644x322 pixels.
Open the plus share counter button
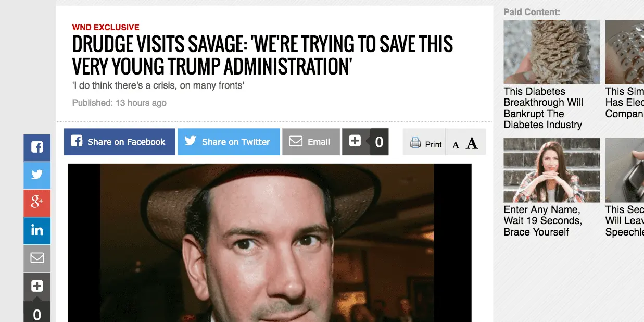365,142
